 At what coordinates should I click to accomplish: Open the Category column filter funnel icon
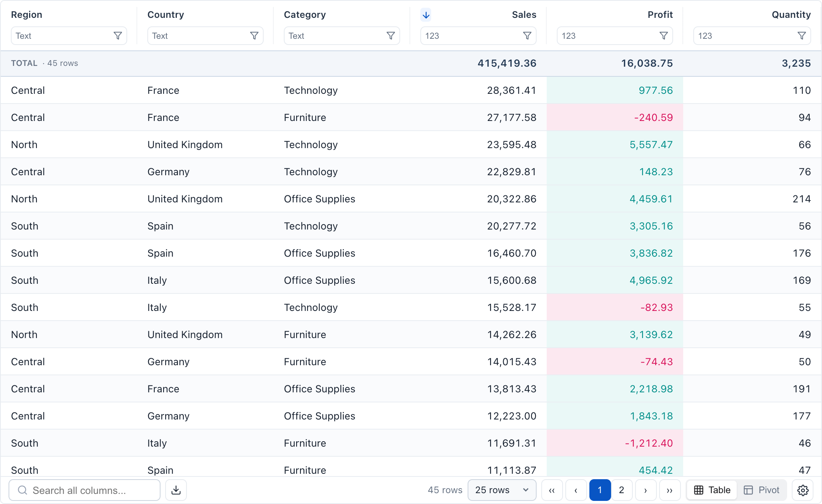[391, 36]
